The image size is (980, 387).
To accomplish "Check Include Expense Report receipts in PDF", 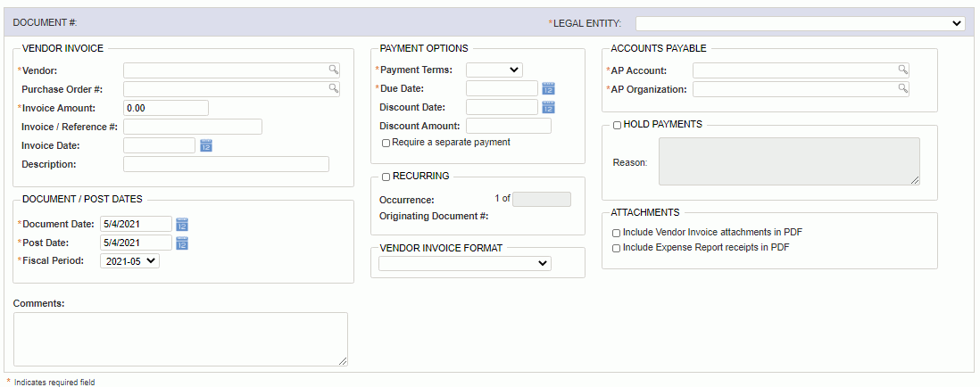I will [616, 248].
